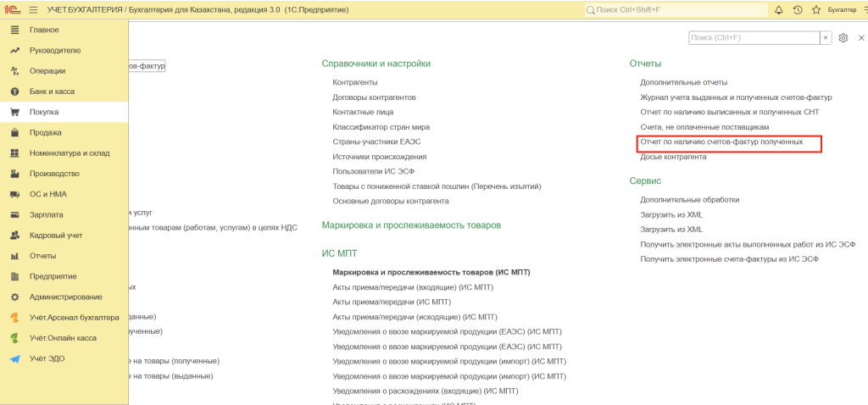Screen dimensions: 868x405
Task: Click the Поиск (Ctrl+F) menu search box
Action: tap(753, 38)
